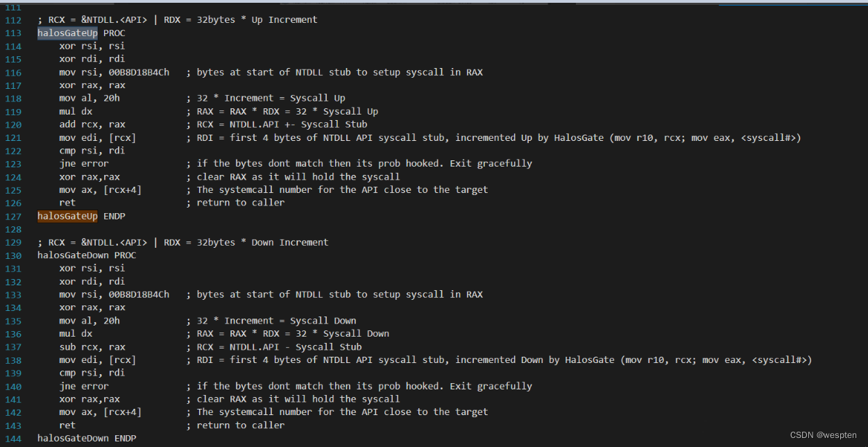Screen dimensions: 868x447
Task: Click line number 113 in the gutter
Action: pyautogui.click(x=13, y=33)
